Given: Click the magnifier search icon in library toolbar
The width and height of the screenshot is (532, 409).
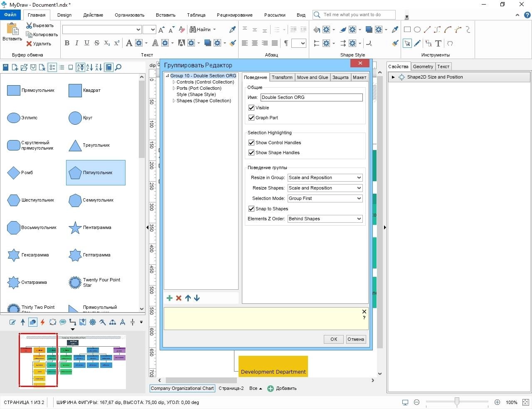Looking at the screenshot, I should point(118,67).
